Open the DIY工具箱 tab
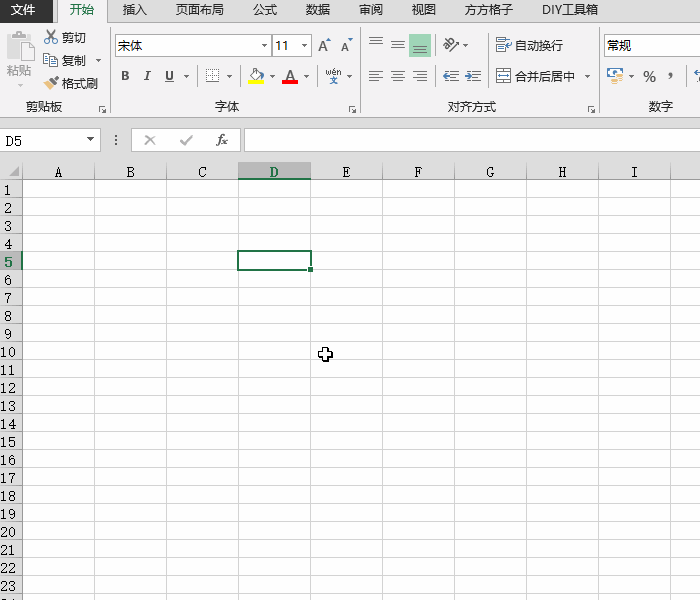 click(570, 10)
